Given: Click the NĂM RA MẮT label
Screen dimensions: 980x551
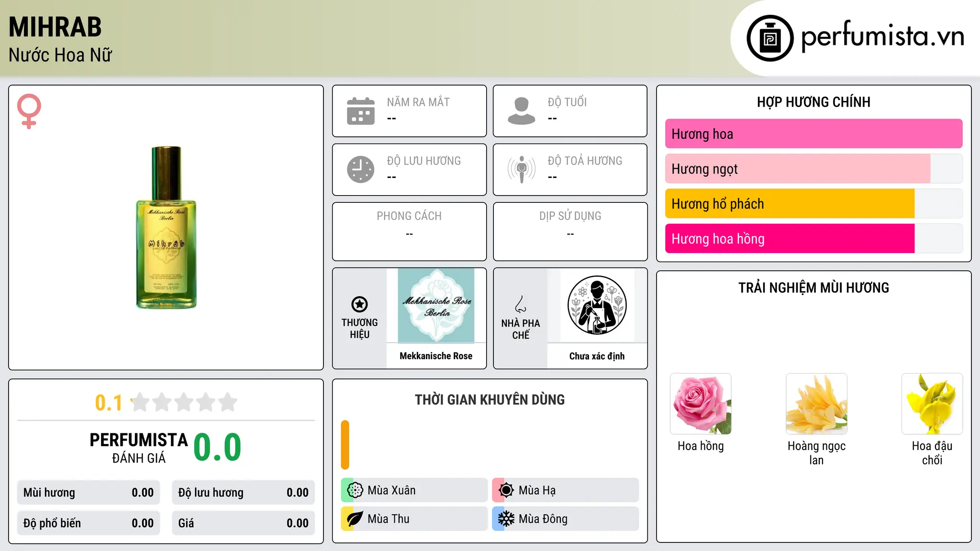Looking at the screenshot, I should click(x=418, y=102).
